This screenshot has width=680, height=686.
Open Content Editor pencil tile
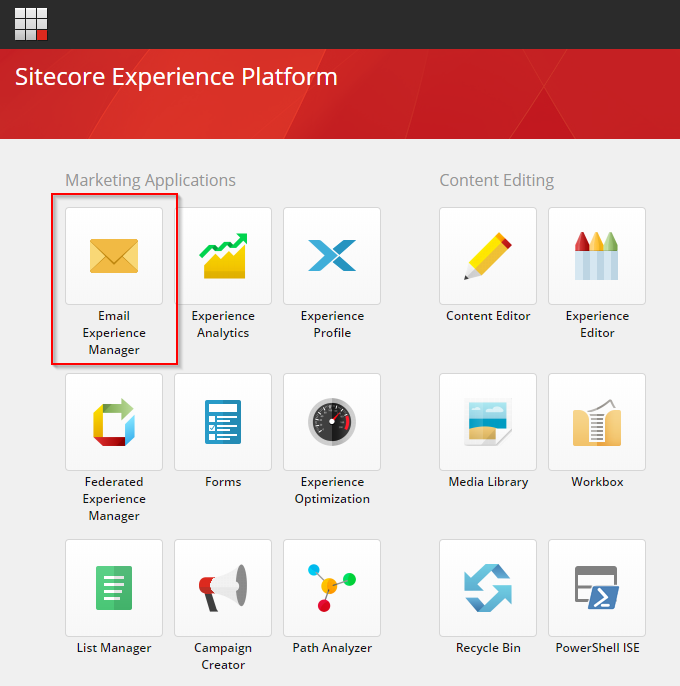click(488, 256)
